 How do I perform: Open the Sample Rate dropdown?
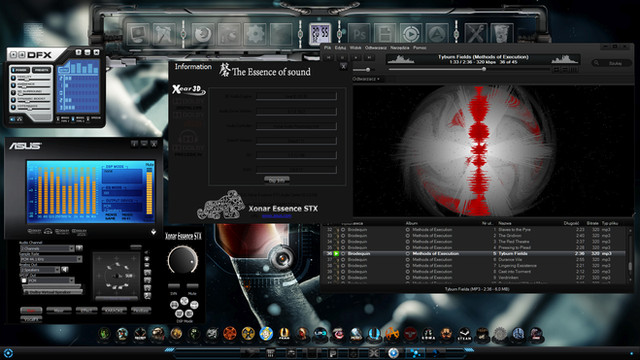[x=51, y=259]
